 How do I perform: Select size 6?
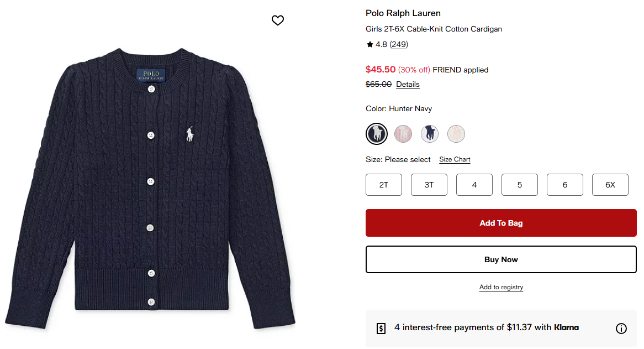click(565, 185)
